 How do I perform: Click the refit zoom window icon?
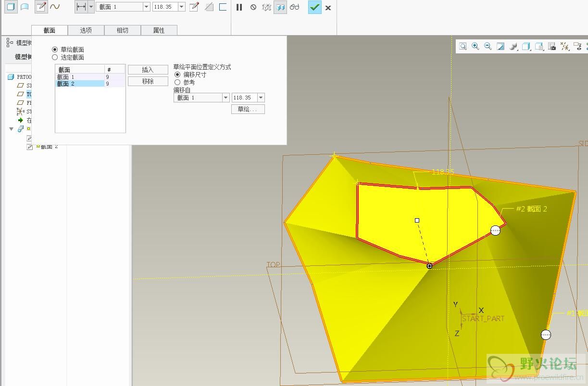pos(463,46)
